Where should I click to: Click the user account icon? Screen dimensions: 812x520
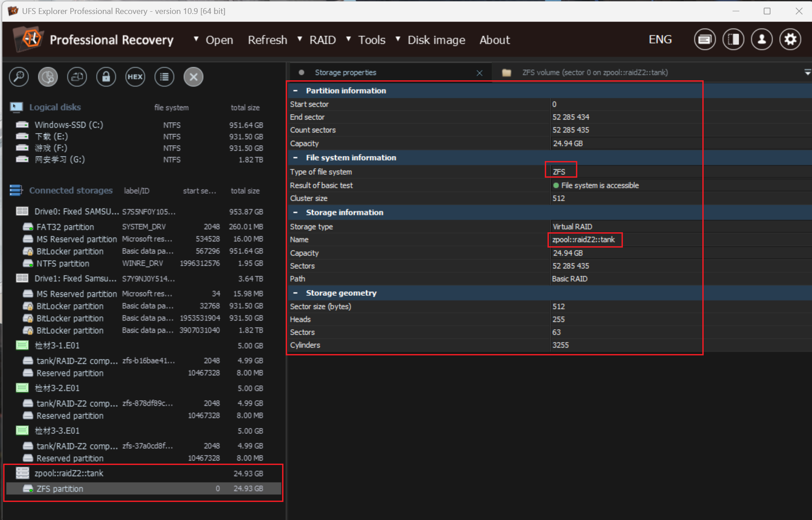pyautogui.click(x=761, y=40)
